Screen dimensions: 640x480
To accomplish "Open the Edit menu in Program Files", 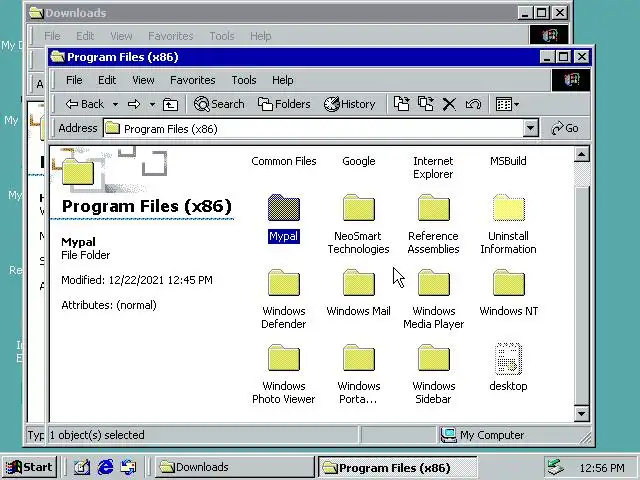I will [x=107, y=80].
